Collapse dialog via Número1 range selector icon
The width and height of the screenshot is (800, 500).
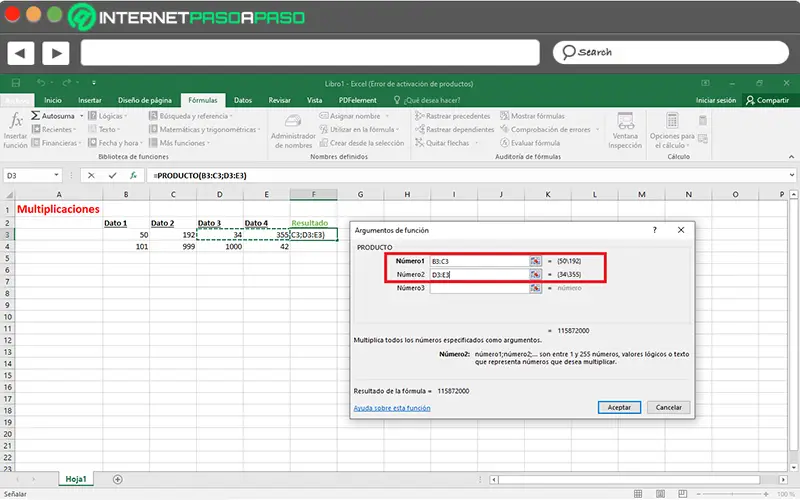pos(536,260)
